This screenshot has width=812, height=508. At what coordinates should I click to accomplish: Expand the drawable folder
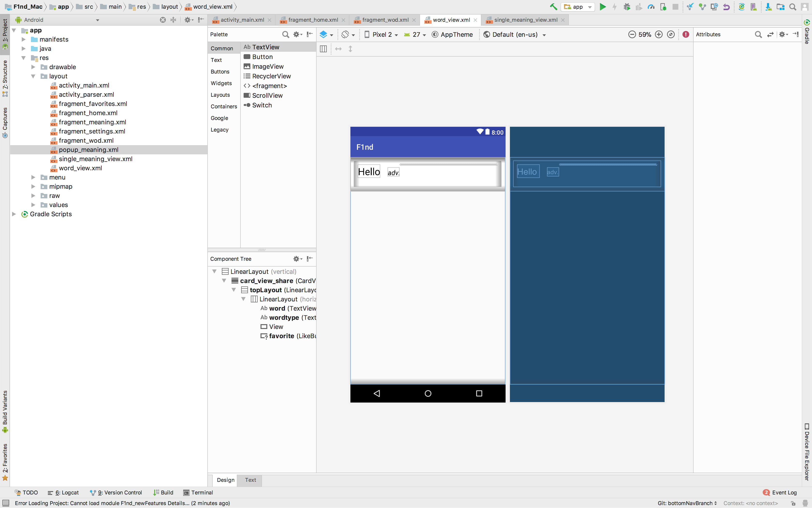(33, 67)
